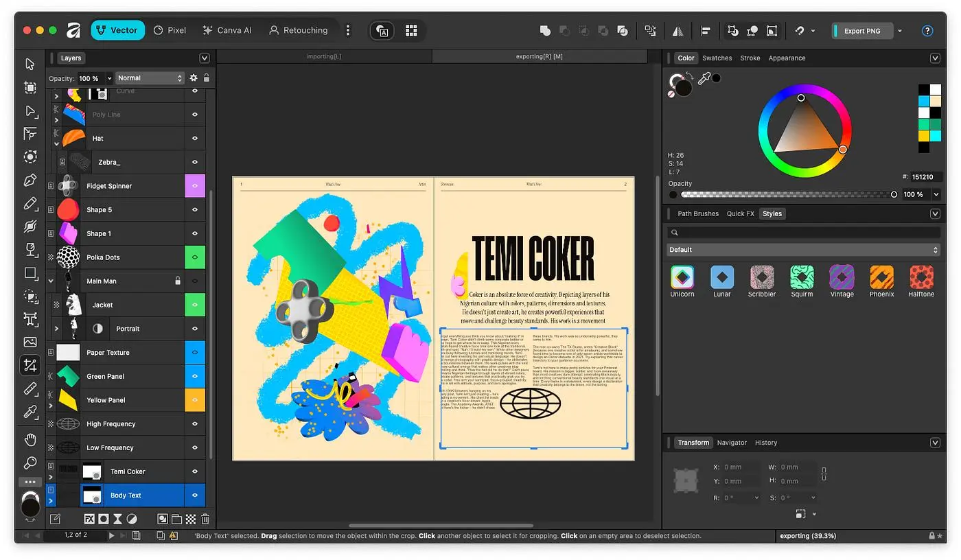Select the Rectangle shape tool
961x560 pixels.
[30, 273]
